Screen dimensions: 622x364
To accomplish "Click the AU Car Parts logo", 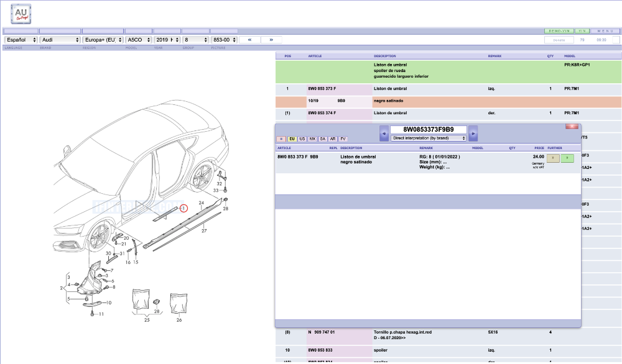I will pyautogui.click(x=21, y=14).
